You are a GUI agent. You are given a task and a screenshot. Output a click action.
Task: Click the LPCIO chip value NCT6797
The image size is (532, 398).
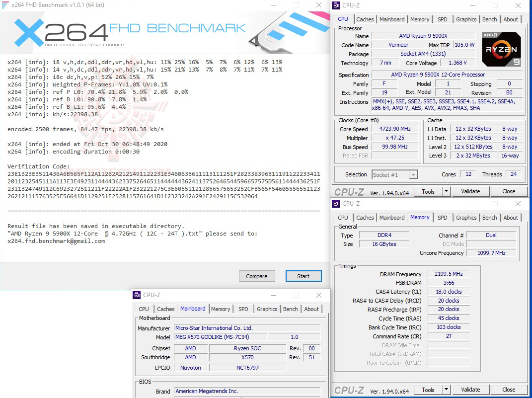click(247, 368)
